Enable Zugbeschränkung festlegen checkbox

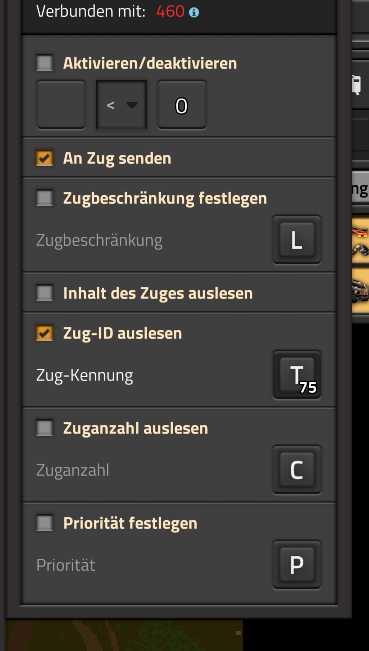[x=45, y=198]
